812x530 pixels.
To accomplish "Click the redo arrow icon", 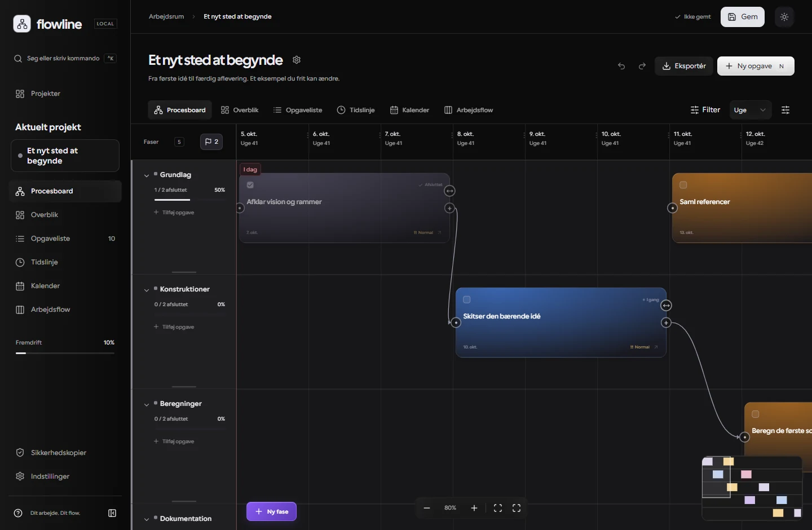I will [642, 66].
